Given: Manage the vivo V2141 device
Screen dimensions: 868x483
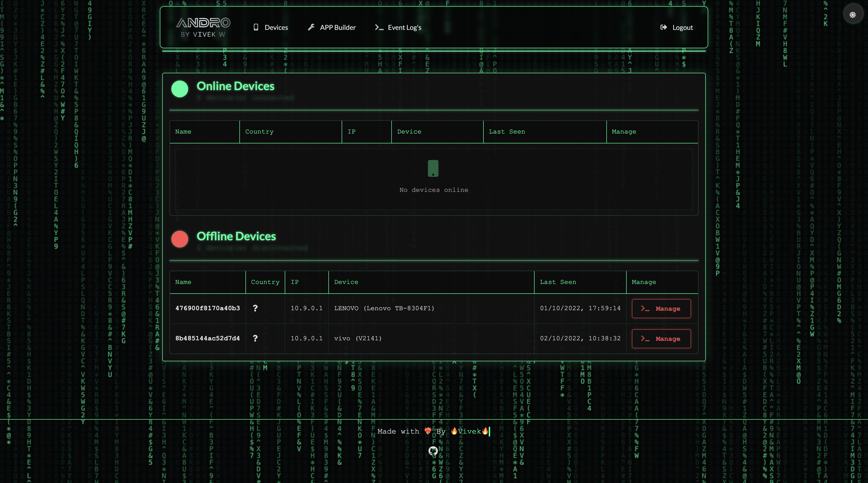Looking at the screenshot, I should [x=661, y=338].
